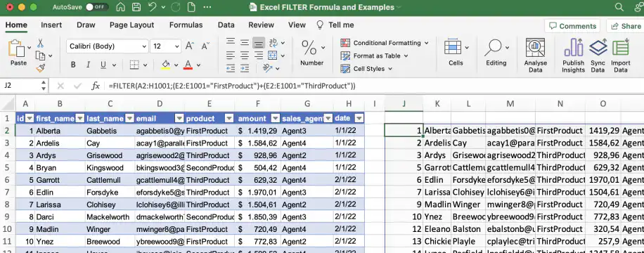Click the Align Top icon
The image size is (644, 253).
click(231, 42)
